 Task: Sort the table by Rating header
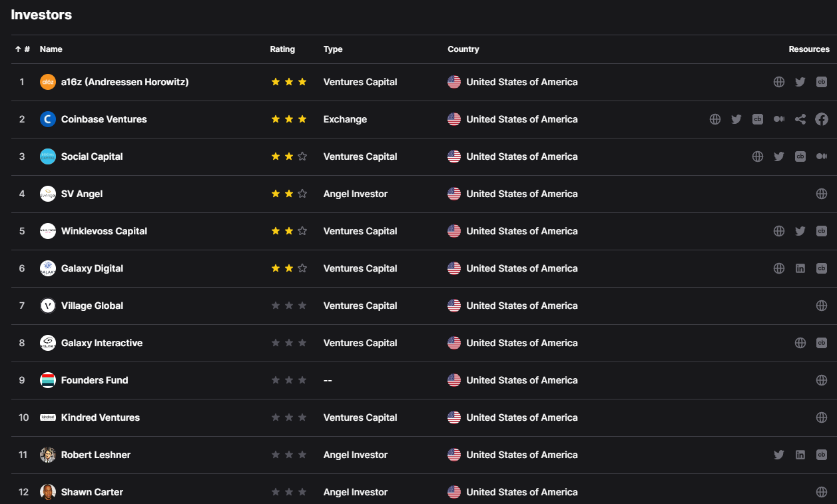tap(282, 49)
